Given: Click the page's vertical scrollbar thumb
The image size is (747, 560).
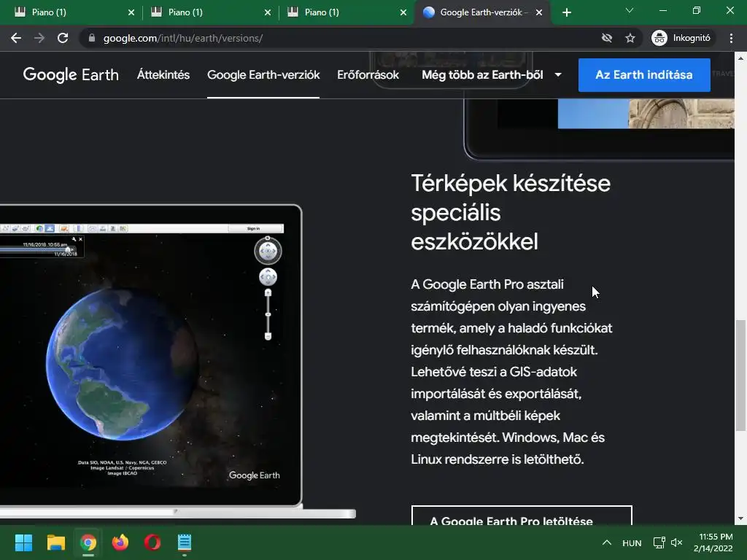Looking at the screenshot, I should tap(740, 376).
